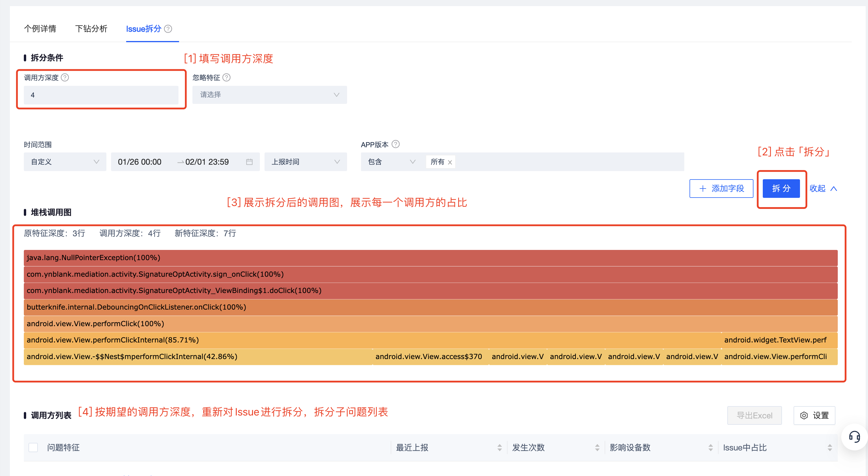Click the blue 拆分 button
This screenshot has width=868, height=476.
click(781, 189)
